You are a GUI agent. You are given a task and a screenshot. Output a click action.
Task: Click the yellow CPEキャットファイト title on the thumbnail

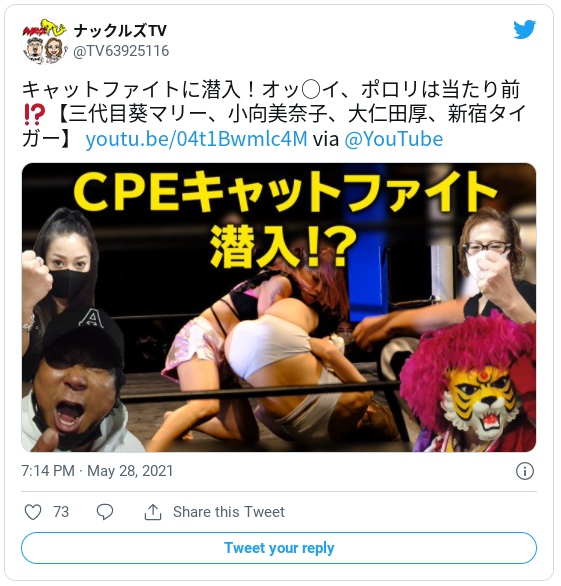point(285,192)
